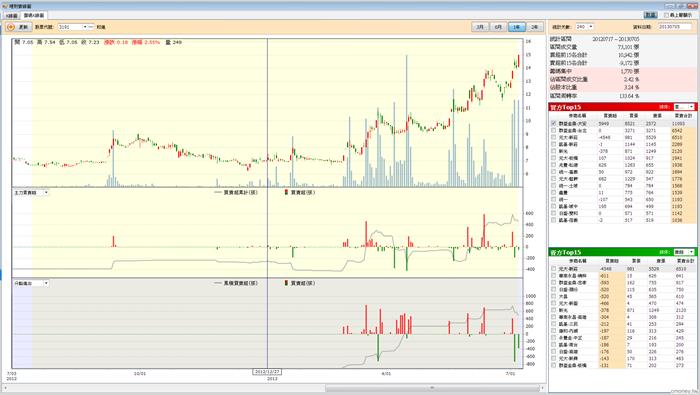Set chart range to 6 months
This screenshot has width=700, height=395.
pyautogui.click(x=498, y=27)
